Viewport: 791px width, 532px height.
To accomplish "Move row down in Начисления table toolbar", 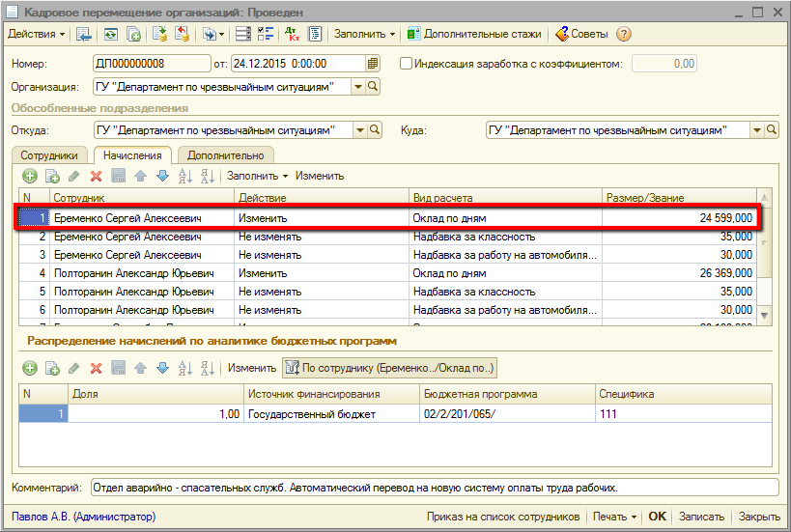I will pyautogui.click(x=162, y=176).
